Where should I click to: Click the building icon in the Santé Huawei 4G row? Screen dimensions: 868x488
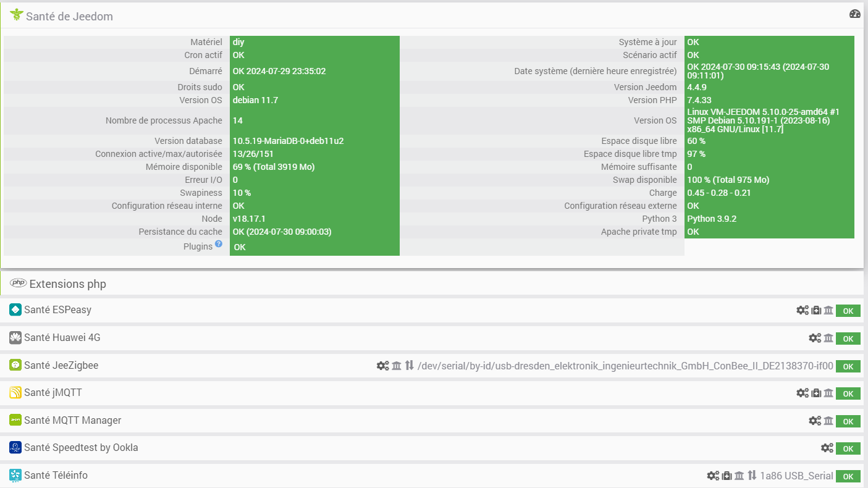(828, 338)
